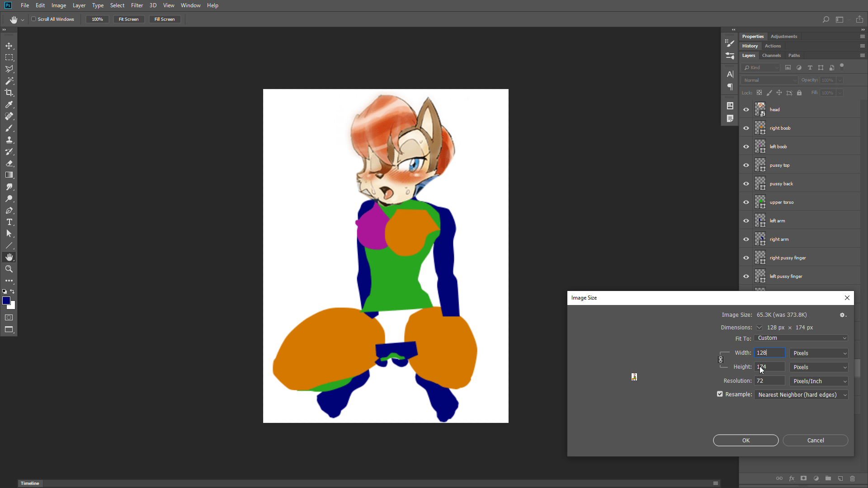Toggle the width-height constrain link icon
This screenshot has width=868, height=488.
pos(721,360)
